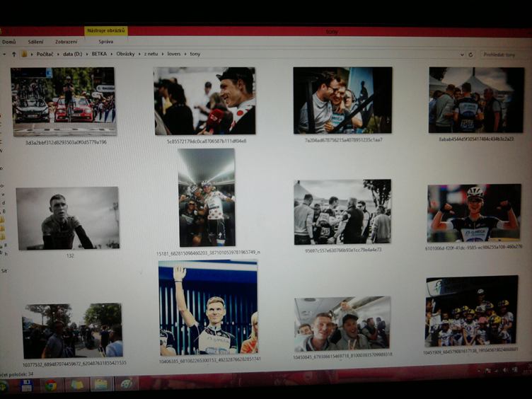The height and width of the screenshot is (399, 532).
Task: Select thumbnail 7a204ad678756215a4078951235c1aa7
Action: point(342,100)
